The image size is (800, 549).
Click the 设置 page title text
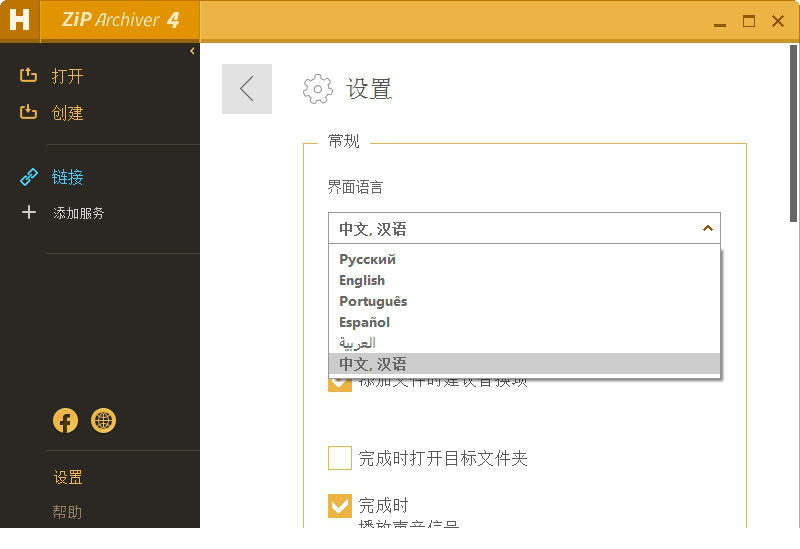pyautogui.click(x=369, y=89)
